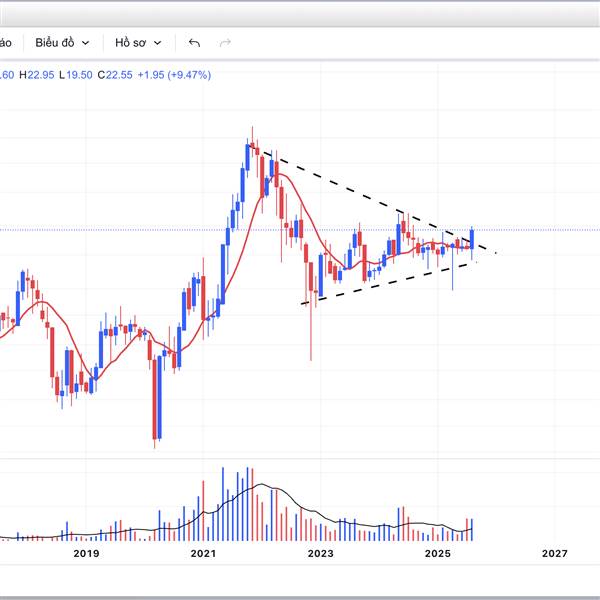The height and width of the screenshot is (600, 600).
Task: Click the 2025 time axis label
Action: [x=438, y=553]
